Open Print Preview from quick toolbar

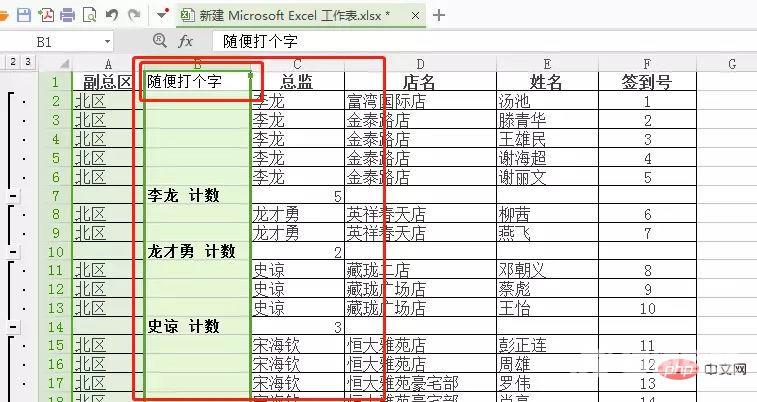pos(90,15)
